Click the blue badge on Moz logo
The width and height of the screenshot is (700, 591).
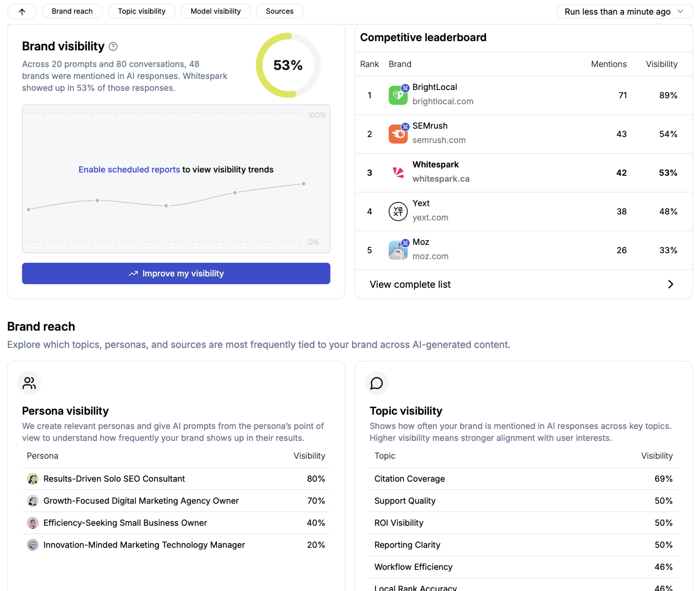[405, 243]
